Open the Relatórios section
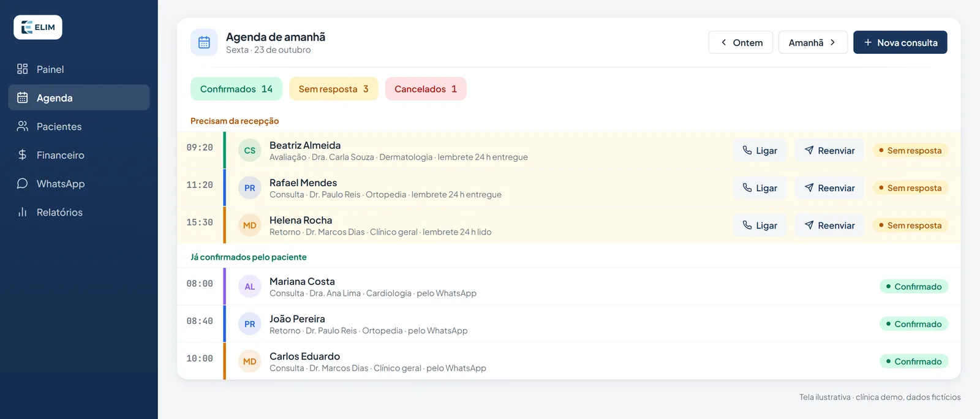980x419 pixels. (x=79, y=212)
